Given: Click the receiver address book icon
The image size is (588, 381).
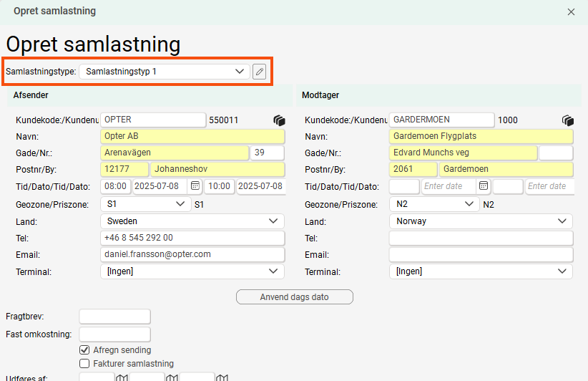Looking at the screenshot, I should point(568,120).
